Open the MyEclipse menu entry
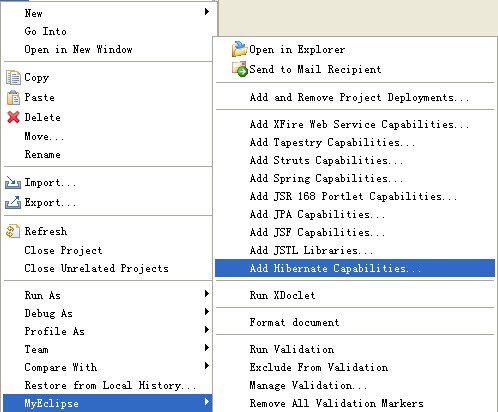Screen dimensions: 498x412 click(107, 403)
